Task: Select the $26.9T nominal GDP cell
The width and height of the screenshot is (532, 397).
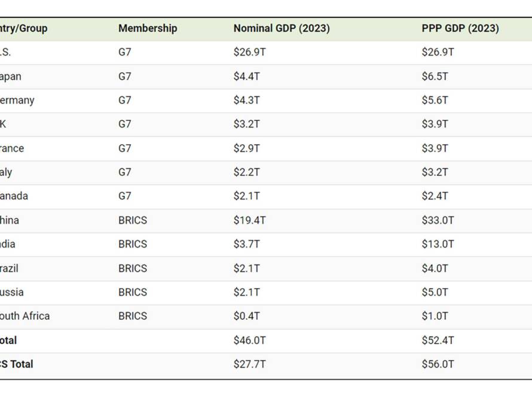Action: (249, 52)
